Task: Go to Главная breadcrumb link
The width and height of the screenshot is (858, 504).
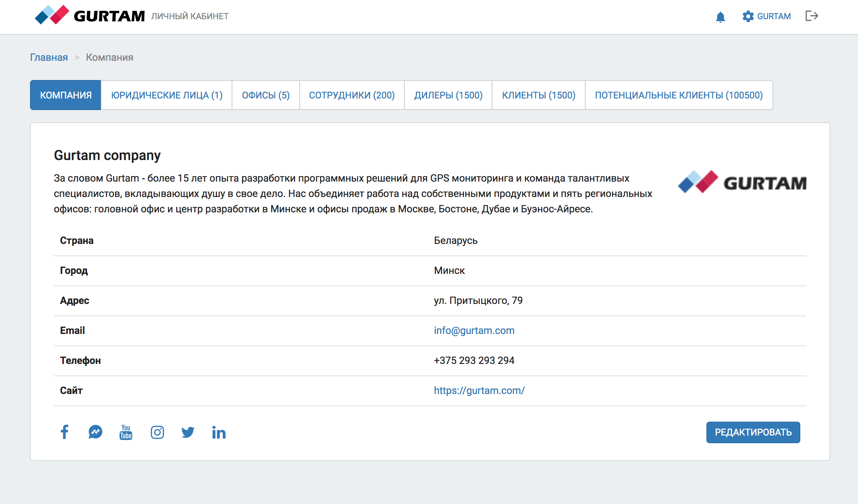Action: tap(49, 57)
